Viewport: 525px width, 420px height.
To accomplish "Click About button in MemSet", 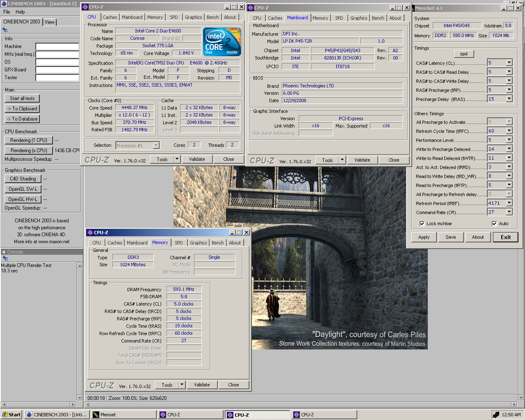I will 478,237.
